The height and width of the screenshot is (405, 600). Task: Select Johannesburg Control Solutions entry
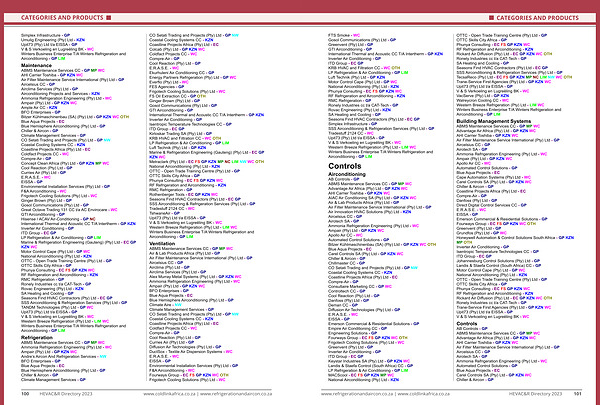click(x=498, y=261)
